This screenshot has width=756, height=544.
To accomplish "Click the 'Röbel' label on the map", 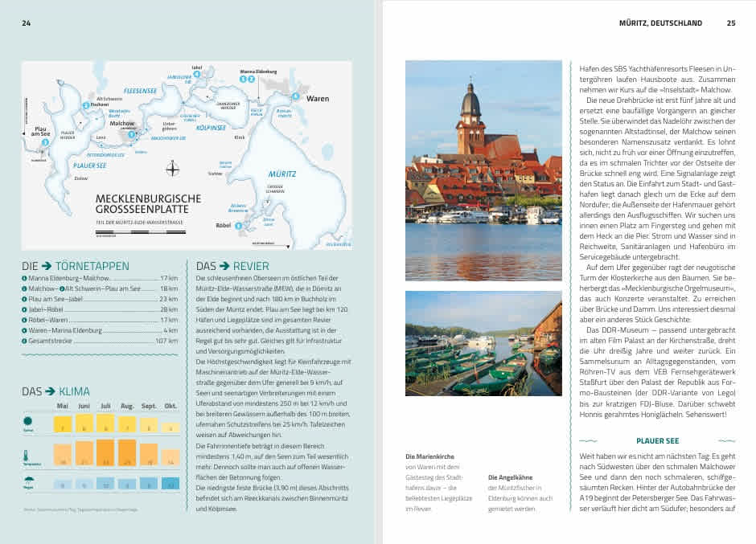I will (224, 226).
